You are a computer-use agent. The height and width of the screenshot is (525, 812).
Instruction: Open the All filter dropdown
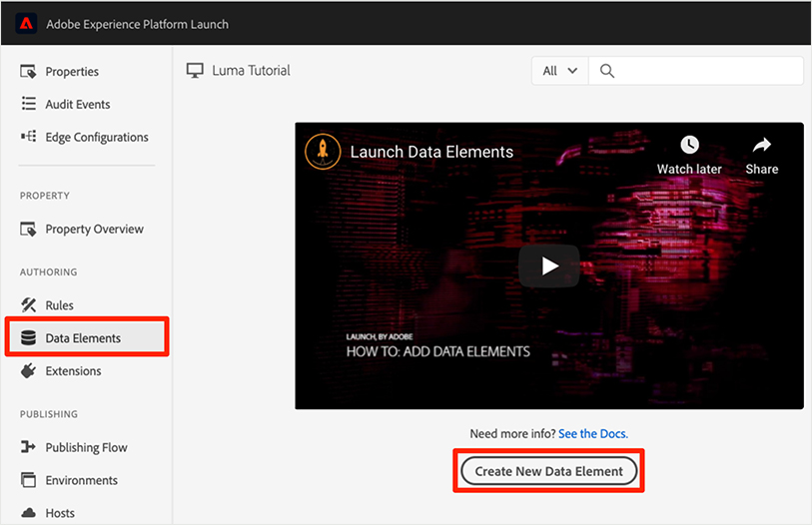pyautogui.click(x=559, y=71)
